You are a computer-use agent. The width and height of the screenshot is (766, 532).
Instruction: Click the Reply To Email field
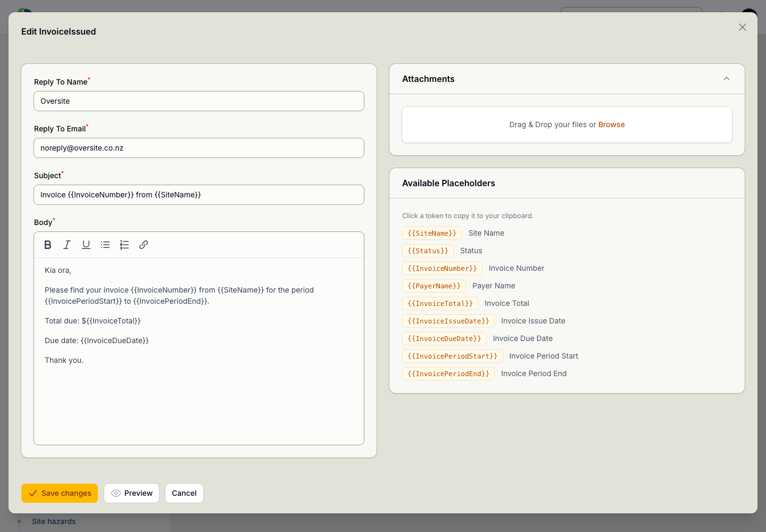pos(199,148)
